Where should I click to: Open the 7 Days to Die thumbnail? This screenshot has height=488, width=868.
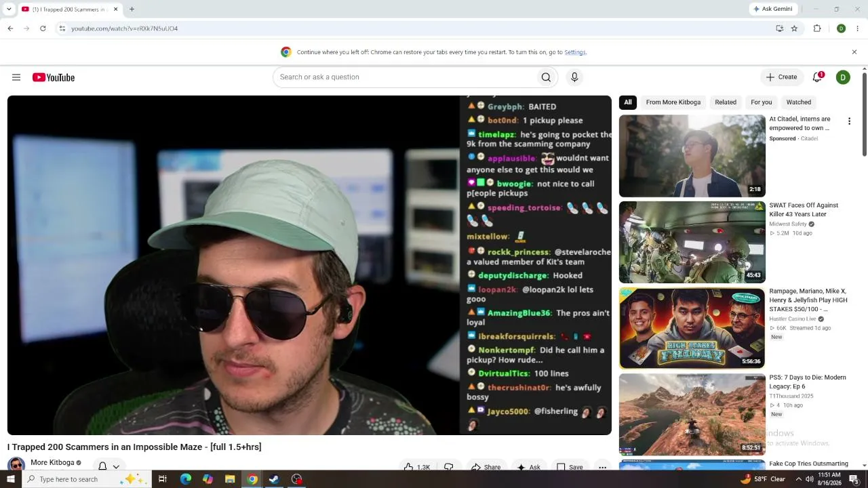click(692, 414)
